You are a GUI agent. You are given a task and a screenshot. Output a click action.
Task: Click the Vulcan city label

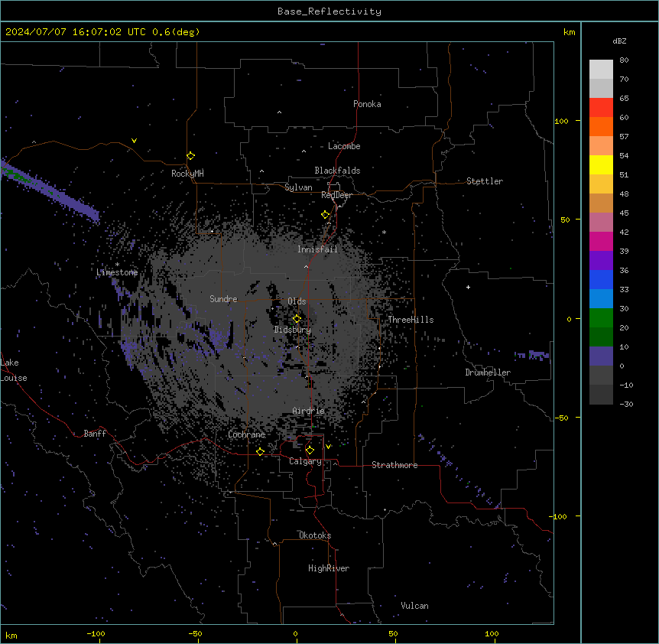pyautogui.click(x=415, y=606)
